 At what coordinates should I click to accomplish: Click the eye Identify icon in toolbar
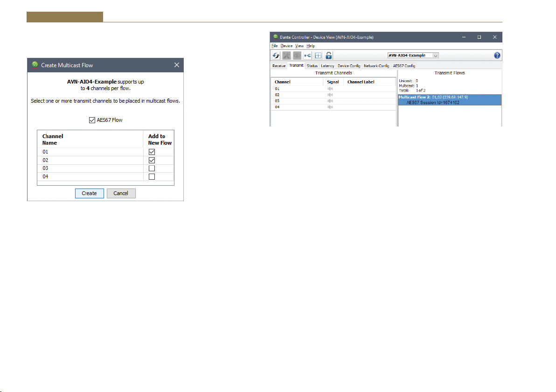click(x=297, y=56)
